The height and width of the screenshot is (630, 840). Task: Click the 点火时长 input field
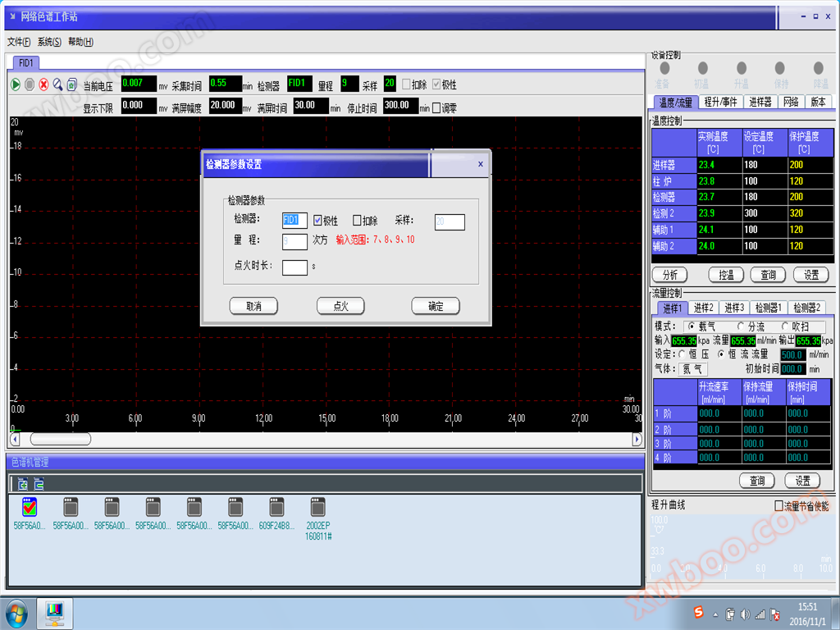tap(294, 267)
